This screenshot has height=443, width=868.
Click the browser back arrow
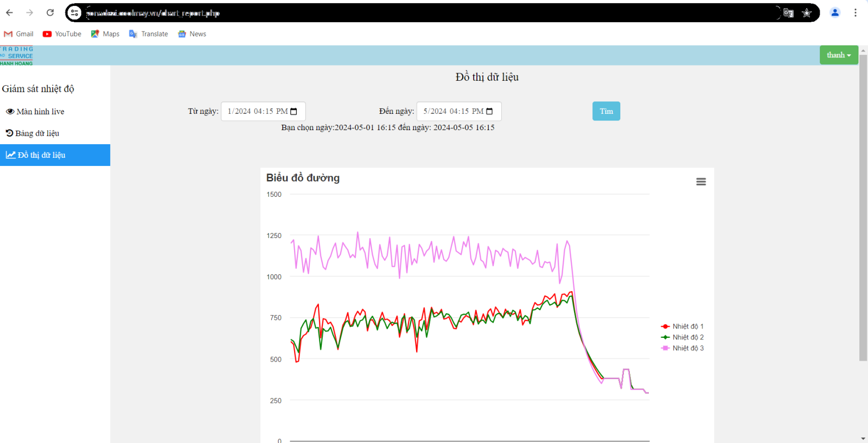tap(10, 12)
